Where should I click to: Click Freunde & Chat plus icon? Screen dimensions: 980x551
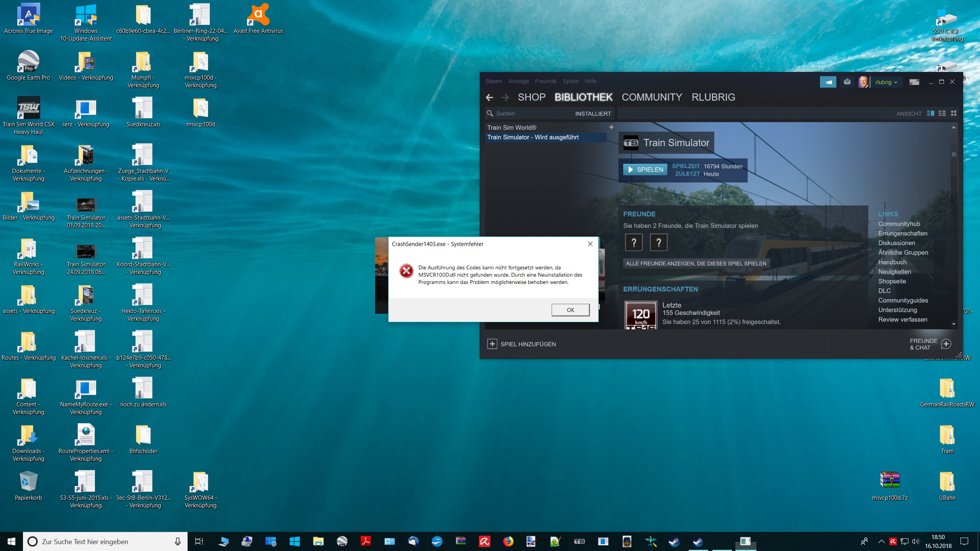click(946, 344)
